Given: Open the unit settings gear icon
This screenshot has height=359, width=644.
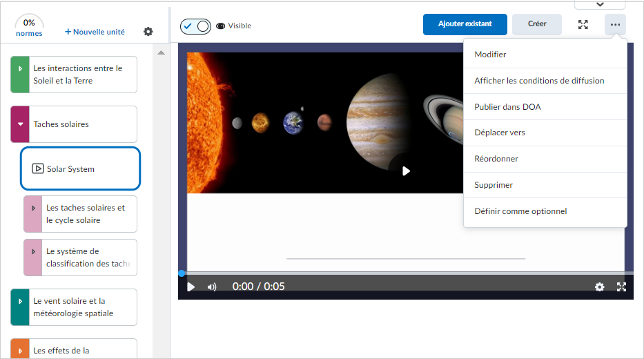Looking at the screenshot, I should [148, 32].
